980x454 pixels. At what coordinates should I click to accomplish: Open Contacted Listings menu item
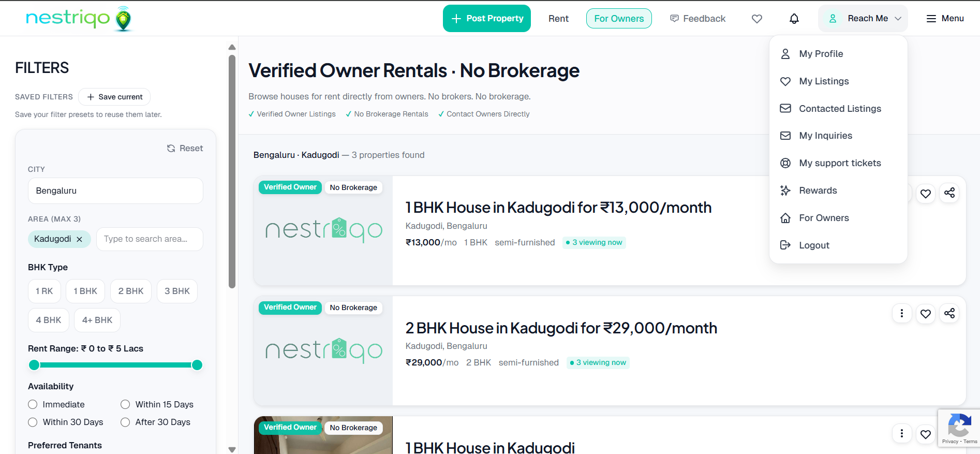[838, 109]
